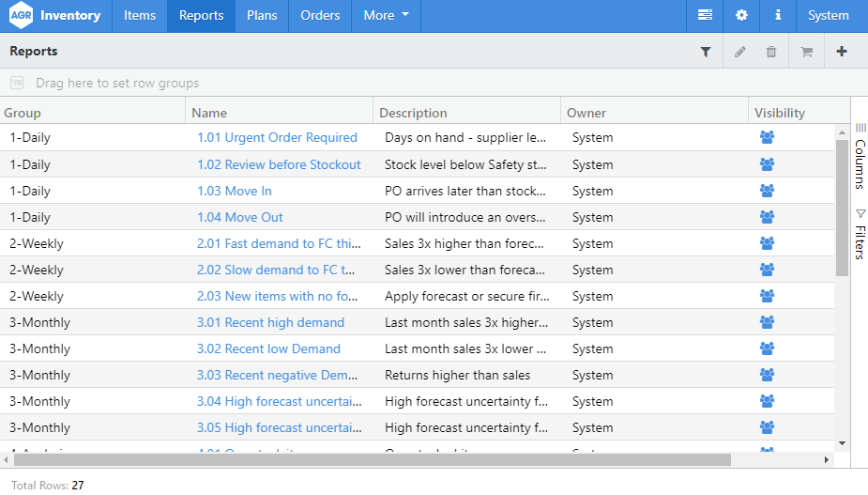Click the trash delete report icon
Screen dimensions: 868x495
click(771, 52)
